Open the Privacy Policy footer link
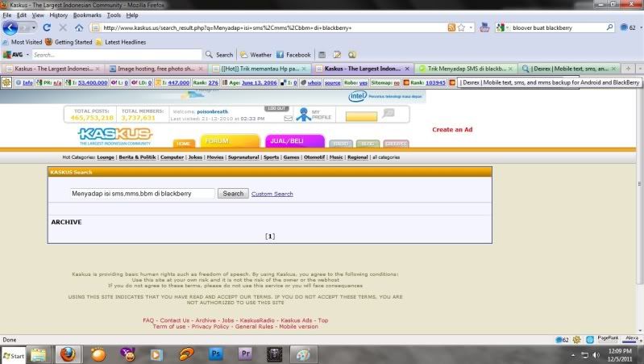The height and width of the screenshot is (364, 644). click(210, 326)
